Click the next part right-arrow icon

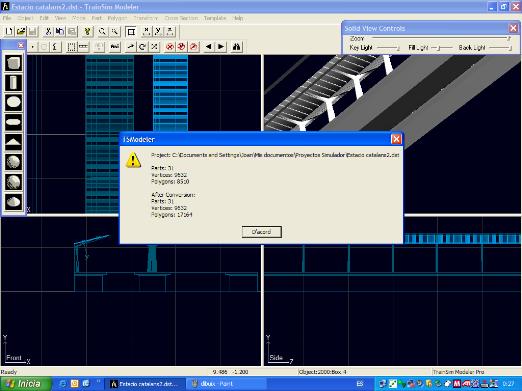click(x=221, y=47)
